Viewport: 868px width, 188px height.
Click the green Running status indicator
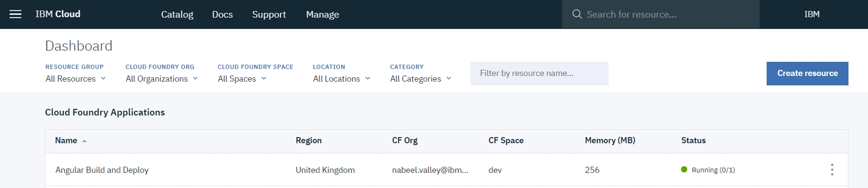684,169
